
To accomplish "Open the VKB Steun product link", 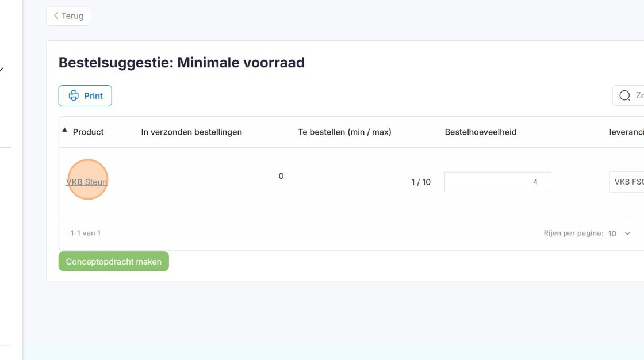I will [x=87, y=182].
